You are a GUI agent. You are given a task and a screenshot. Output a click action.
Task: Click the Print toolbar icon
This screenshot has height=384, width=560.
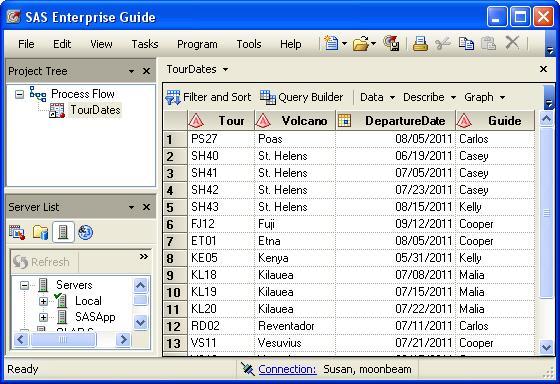(420, 44)
